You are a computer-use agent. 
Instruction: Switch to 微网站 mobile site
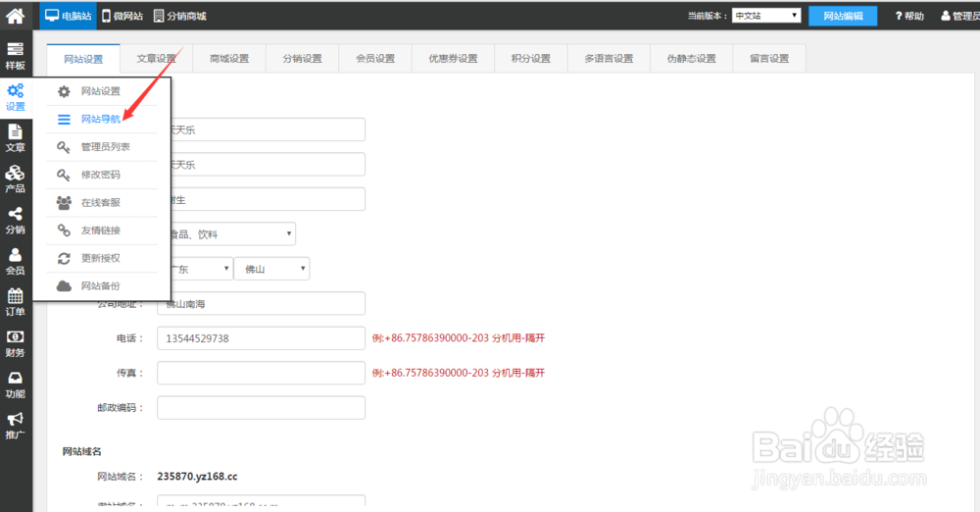click(x=122, y=16)
